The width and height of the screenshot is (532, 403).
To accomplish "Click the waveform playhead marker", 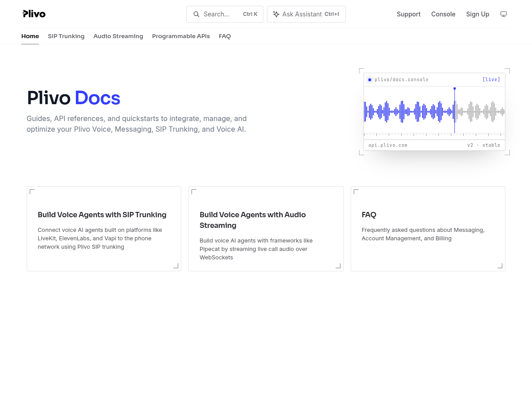I will tap(454, 89).
